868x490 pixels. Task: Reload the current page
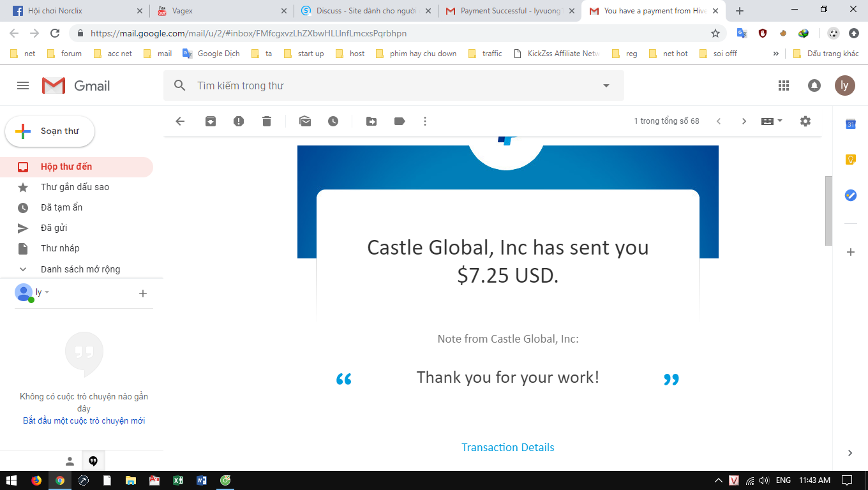click(x=55, y=33)
